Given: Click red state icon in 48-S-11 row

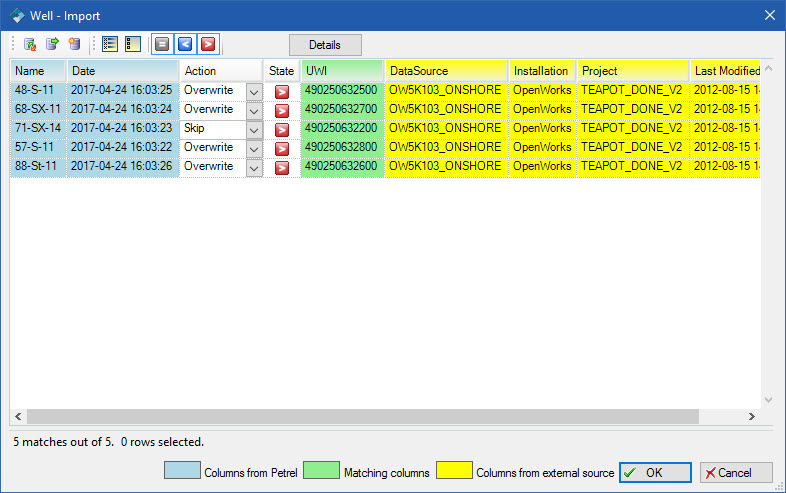Looking at the screenshot, I should pos(282,92).
